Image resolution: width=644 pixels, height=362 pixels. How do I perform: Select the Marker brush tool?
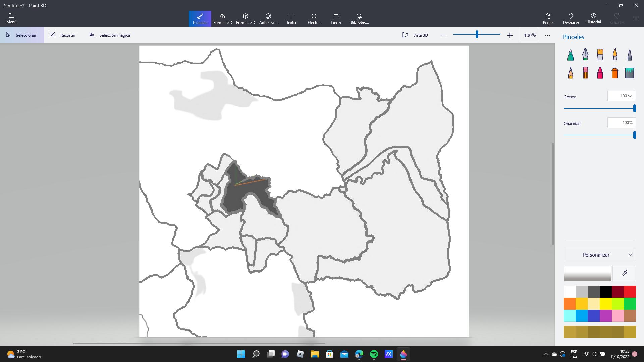(x=570, y=55)
